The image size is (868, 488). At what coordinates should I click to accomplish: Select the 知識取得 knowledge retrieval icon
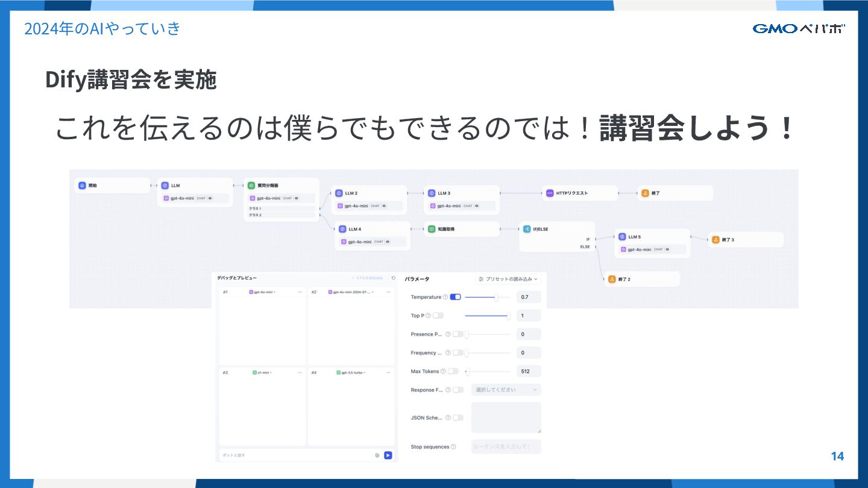pyautogui.click(x=432, y=229)
